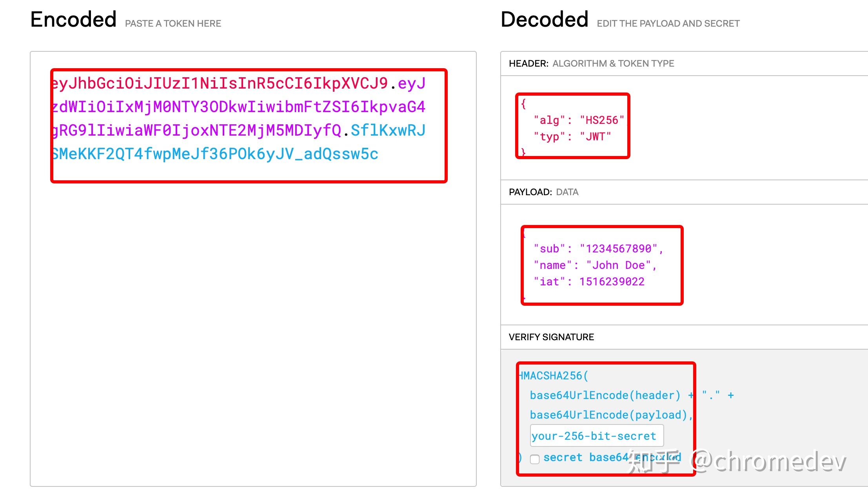Click the "typ": "JWT" line in header

click(x=572, y=137)
